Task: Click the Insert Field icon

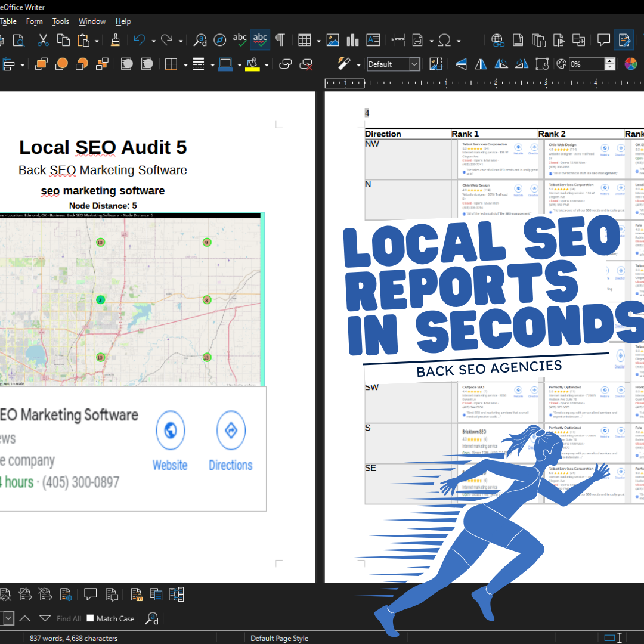Action: click(417, 41)
